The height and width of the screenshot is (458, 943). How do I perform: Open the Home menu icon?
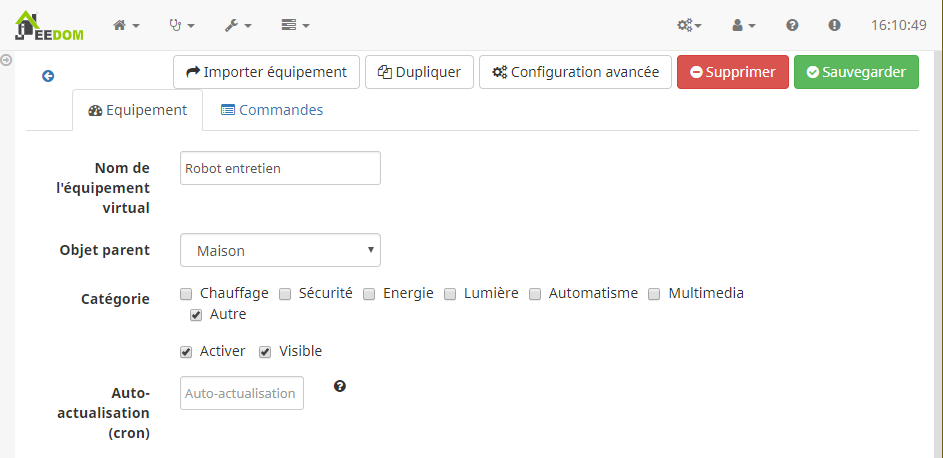tap(126, 25)
